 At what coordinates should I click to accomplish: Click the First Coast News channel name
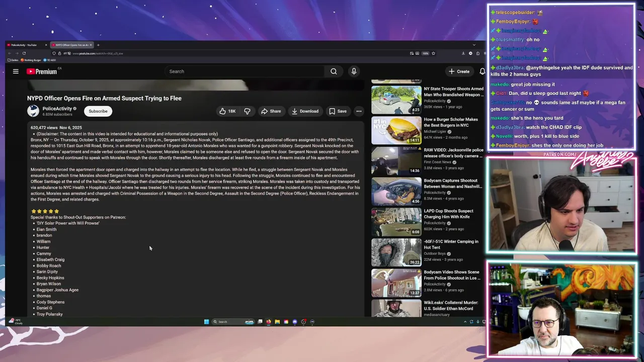tap(438, 162)
